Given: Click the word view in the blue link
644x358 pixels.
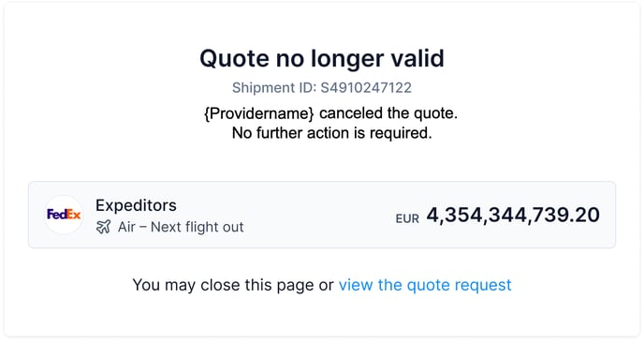Looking at the screenshot, I should (356, 285).
